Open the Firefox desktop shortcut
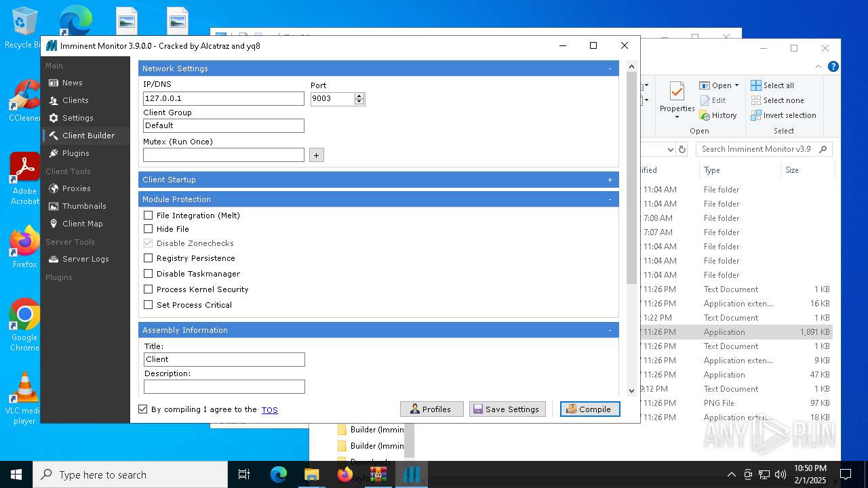This screenshot has height=488, width=868. [24, 247]
